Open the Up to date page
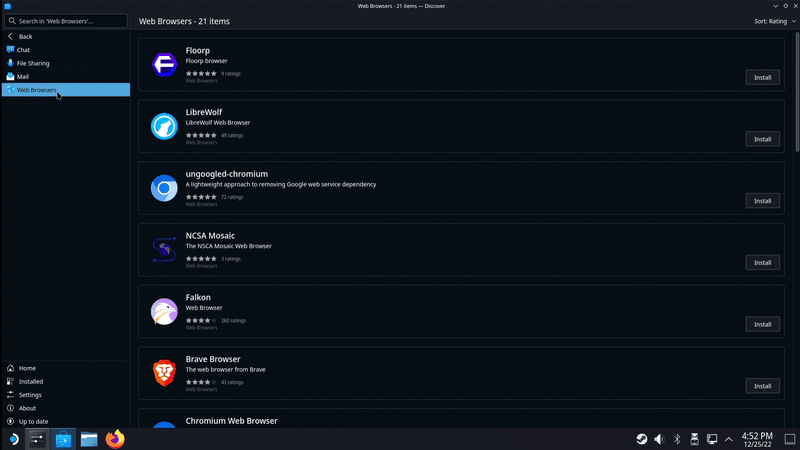 (66, 421)
